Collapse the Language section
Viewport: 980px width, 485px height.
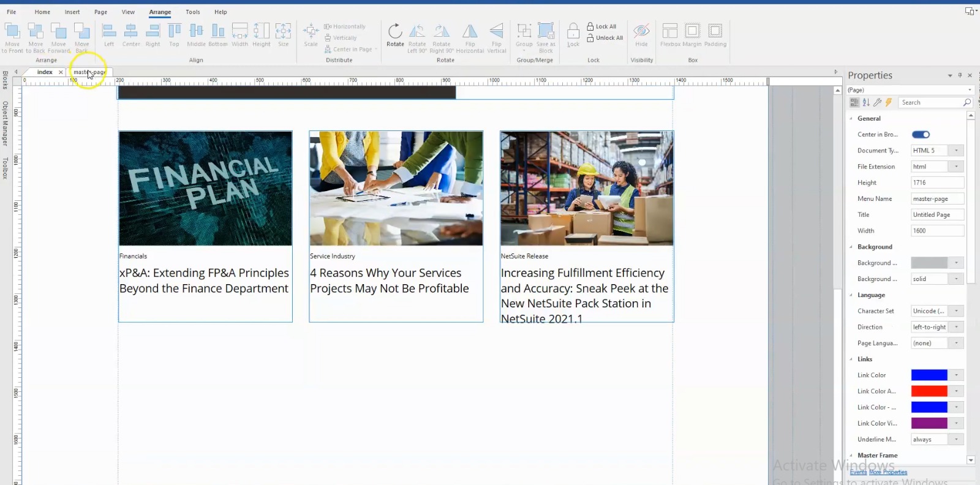851,295
